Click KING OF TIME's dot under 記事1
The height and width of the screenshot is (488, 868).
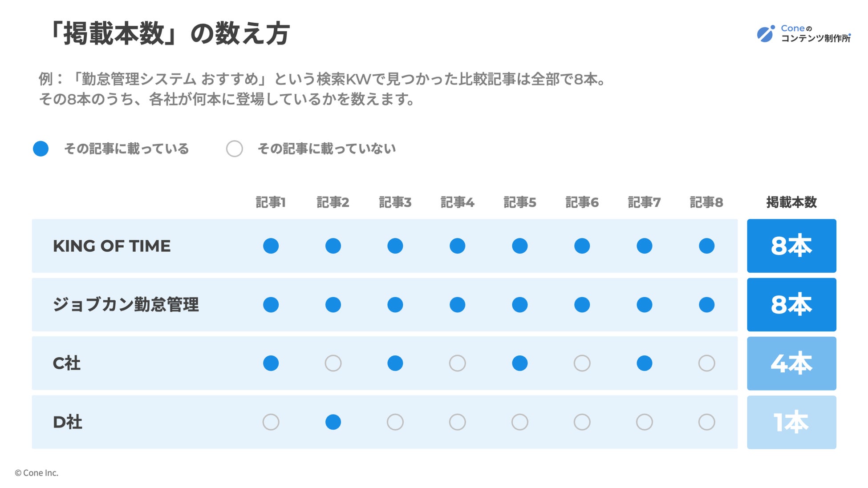point(271,246)
